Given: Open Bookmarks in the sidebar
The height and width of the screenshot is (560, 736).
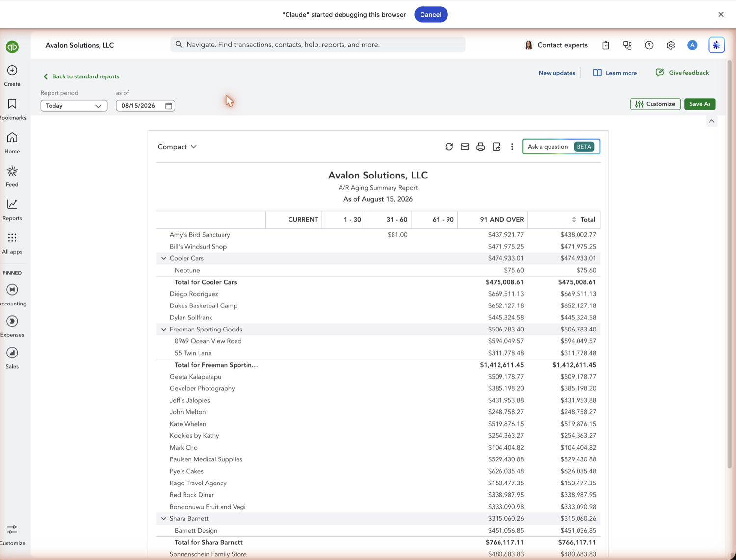Looking at the screenshot, I should (x=12, y=109).
